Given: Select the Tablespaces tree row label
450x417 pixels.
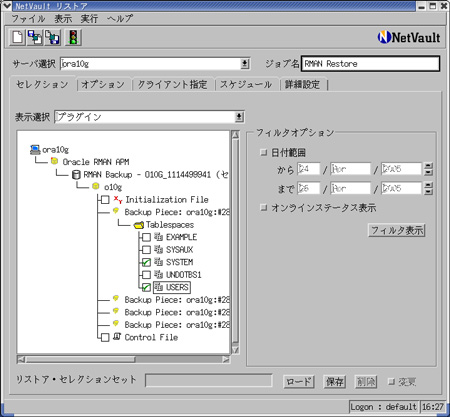Looking at the screenshot, I should (x=170, y=225).
